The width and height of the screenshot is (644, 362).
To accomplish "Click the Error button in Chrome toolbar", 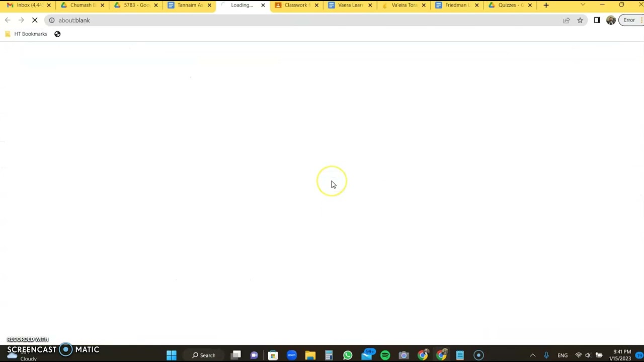I will (631, 20).
